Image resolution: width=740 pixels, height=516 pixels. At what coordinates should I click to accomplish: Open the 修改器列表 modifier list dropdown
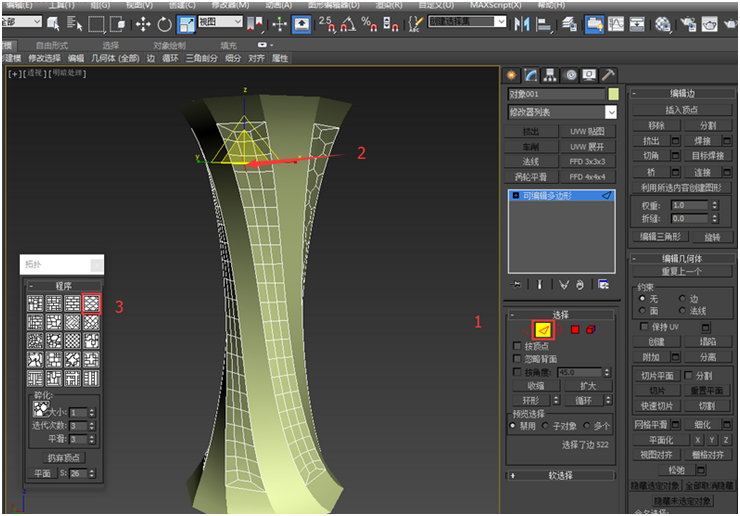(562, 113)
